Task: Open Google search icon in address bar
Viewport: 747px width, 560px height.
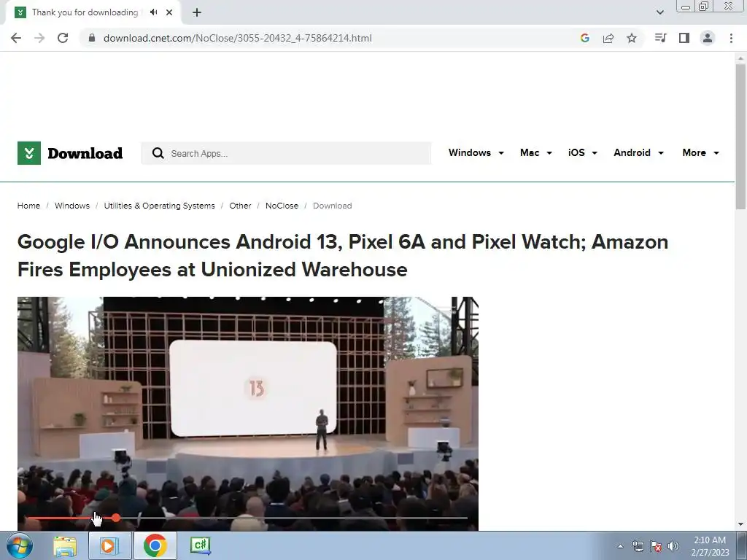Action: (585, 38)
